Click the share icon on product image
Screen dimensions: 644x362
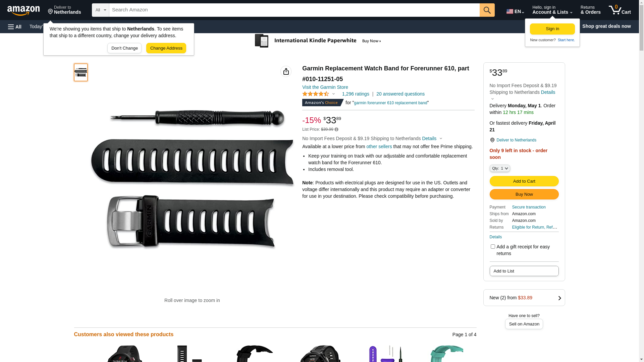click(286, 71)
